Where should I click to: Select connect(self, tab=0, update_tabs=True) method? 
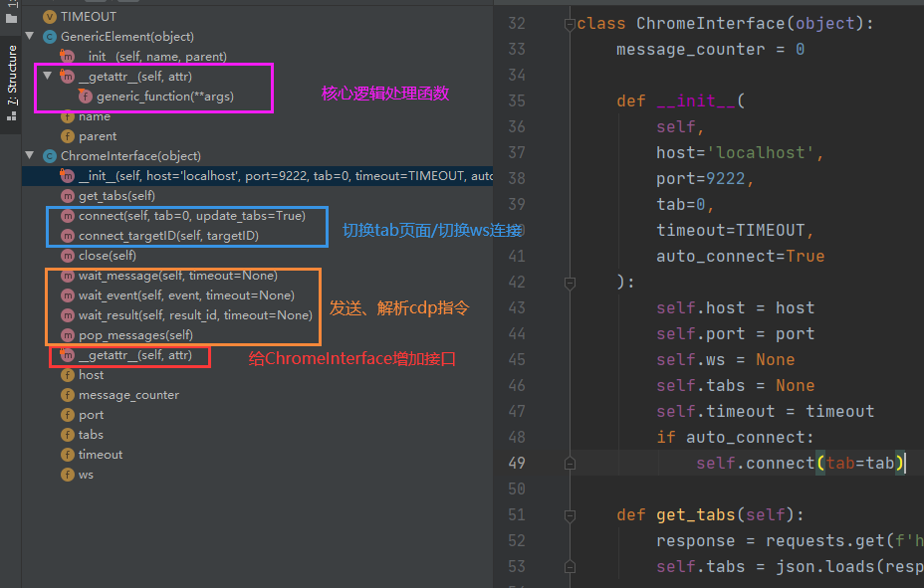coord(192,216)
